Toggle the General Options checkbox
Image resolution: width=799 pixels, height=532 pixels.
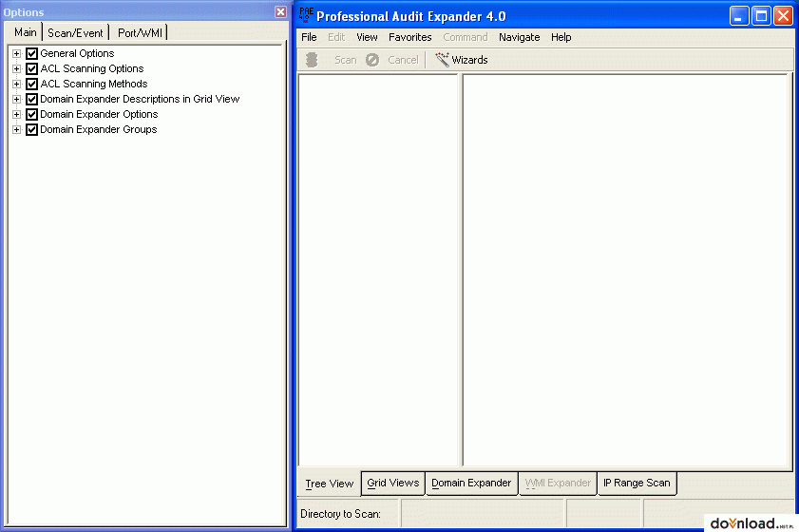pyautogui.click(x=31, y=53)
